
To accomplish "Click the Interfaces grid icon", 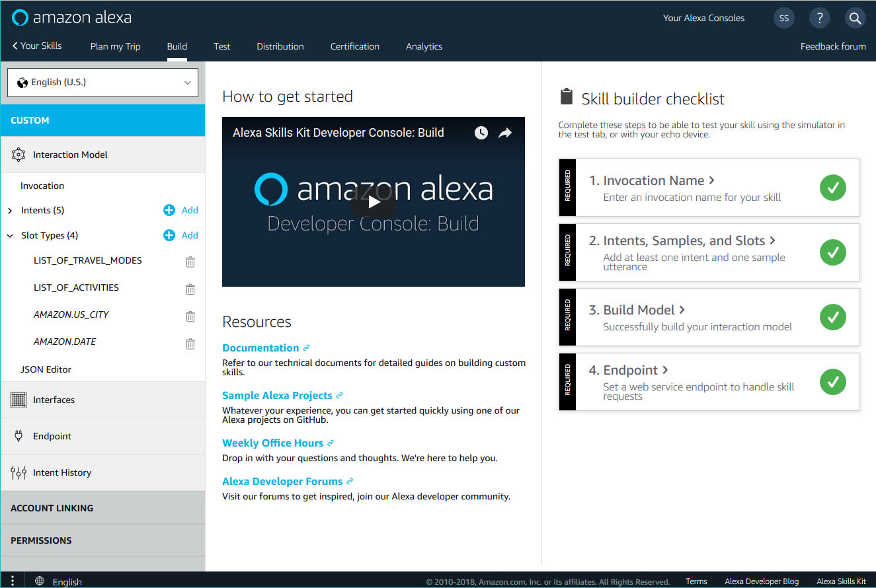I will pos(19,400).
